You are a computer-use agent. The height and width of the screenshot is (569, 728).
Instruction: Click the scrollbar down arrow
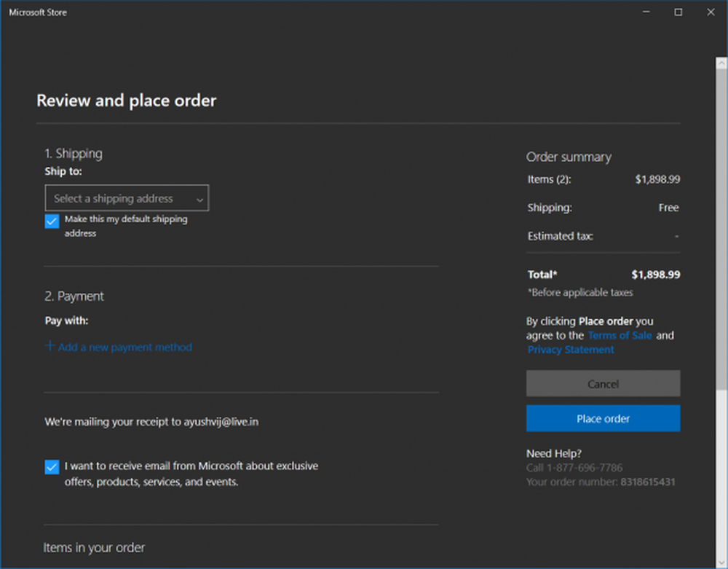coord(721,562)
